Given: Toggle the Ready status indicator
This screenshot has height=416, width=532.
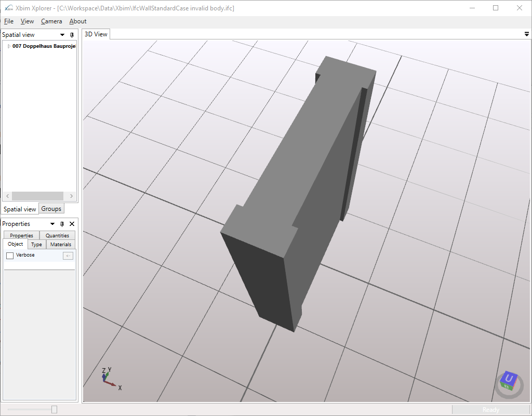Looking at the screenshot, I should point(490,409).
